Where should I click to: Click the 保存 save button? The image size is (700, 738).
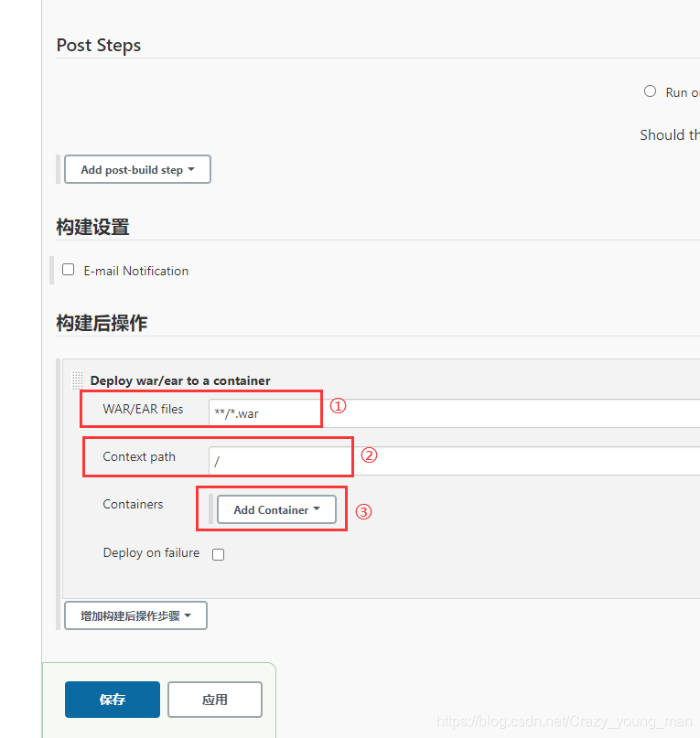(113, 700)
